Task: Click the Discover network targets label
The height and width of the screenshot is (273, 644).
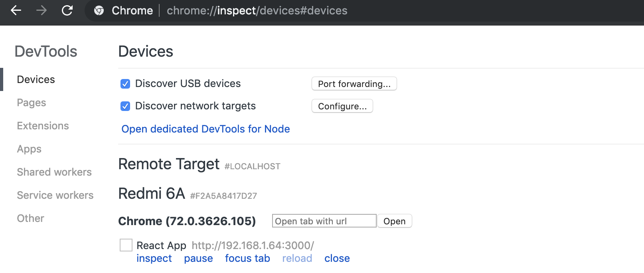Action: [196, 106]
